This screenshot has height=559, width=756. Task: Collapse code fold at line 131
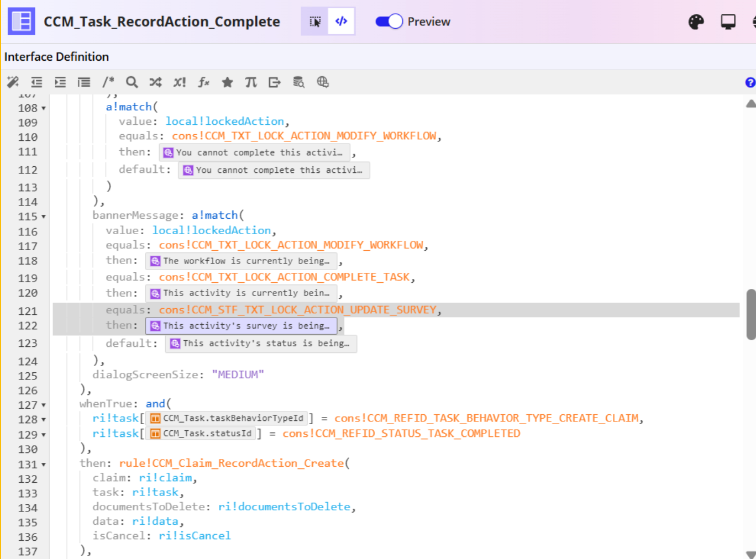(44, 465)
